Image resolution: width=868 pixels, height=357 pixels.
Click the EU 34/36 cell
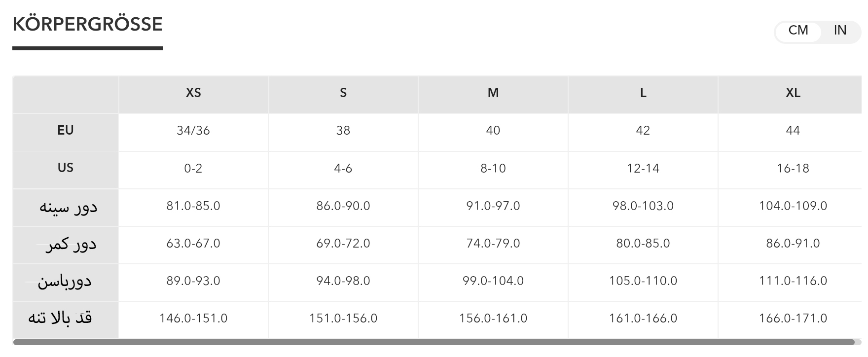tap(193, 131)
